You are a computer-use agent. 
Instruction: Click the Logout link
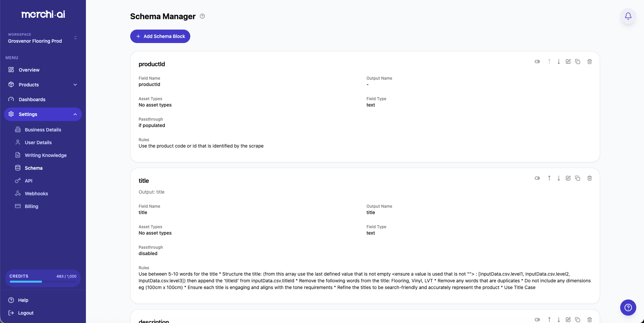pyautogui.click(x=26, y=313)
